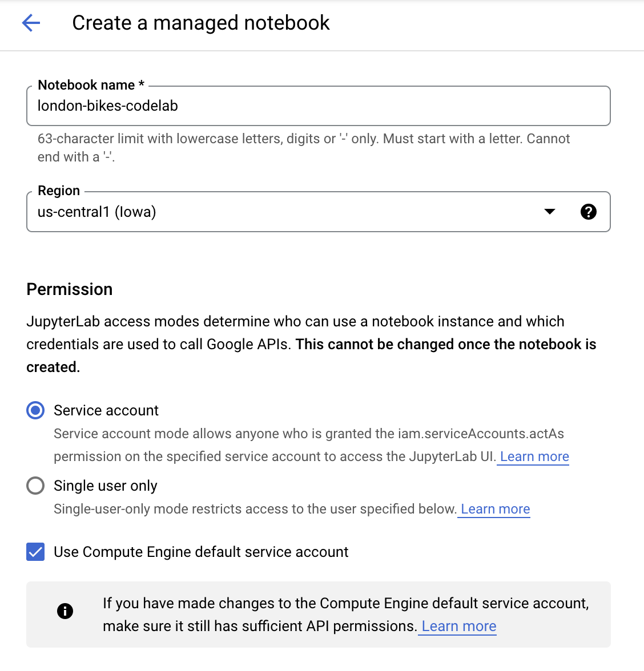644x671 pixels.
Task: Click Learn more in the API permissions notice
Action: click(x=457, y=626)
